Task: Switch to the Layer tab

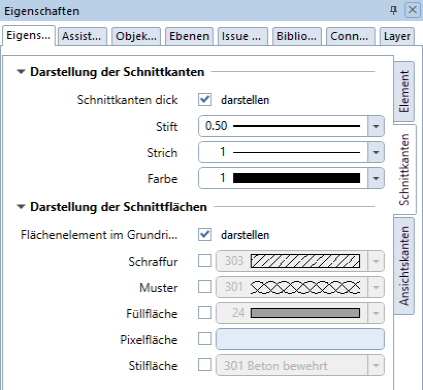Action: click(397, 36)
